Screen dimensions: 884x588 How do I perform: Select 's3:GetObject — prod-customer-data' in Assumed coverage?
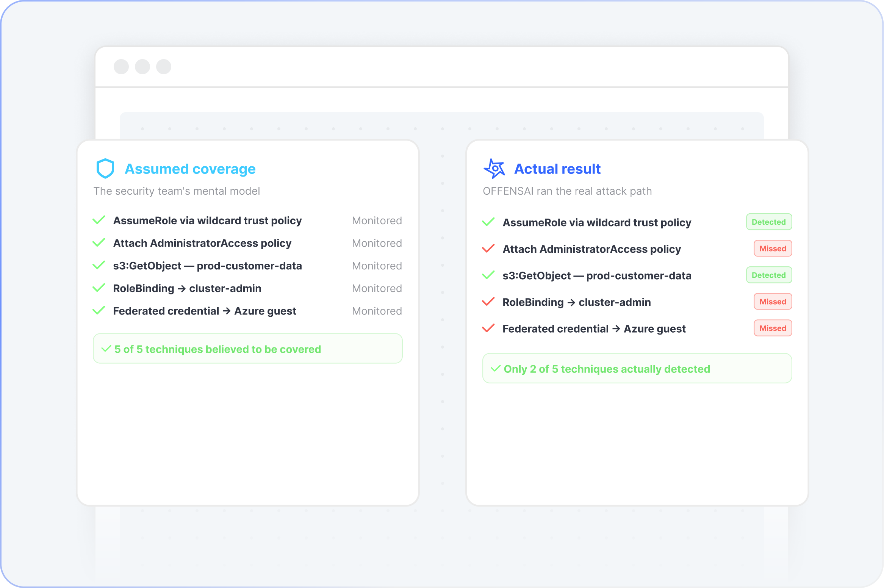click(208, 266)
